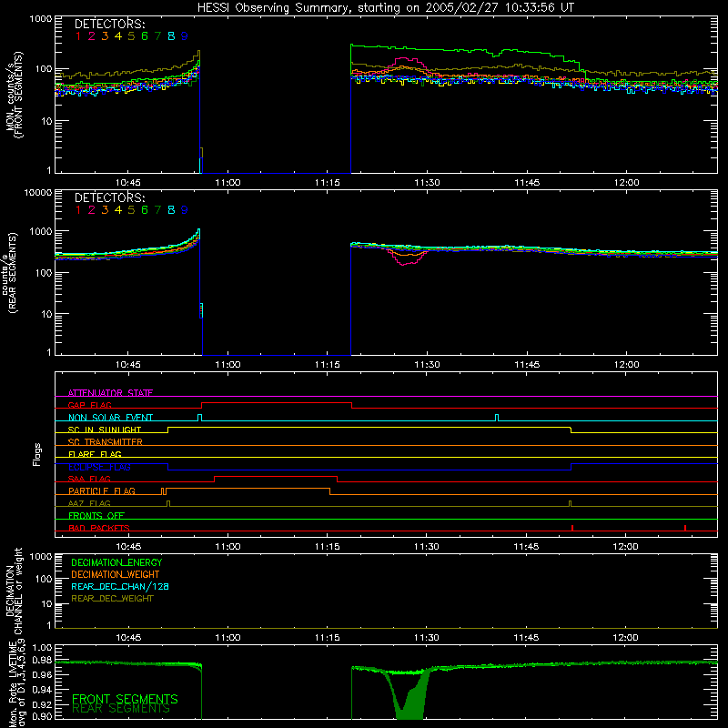Click the DECIMATION_WEIGHT legend entry
This screenshot has width=728, height=728.
[116, 574]
